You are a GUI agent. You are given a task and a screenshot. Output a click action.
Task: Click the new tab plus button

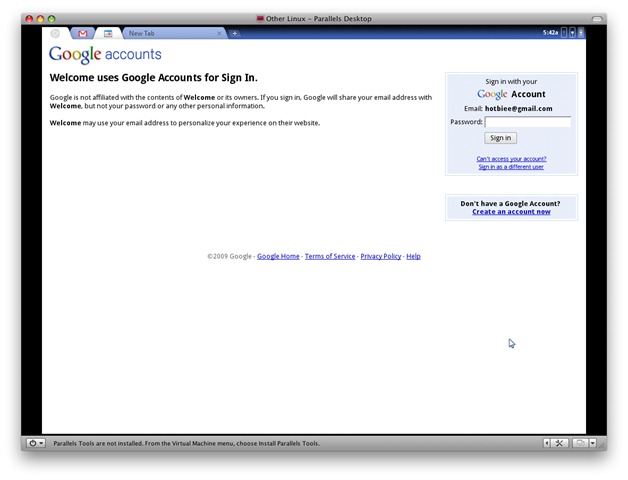point(235,33)
